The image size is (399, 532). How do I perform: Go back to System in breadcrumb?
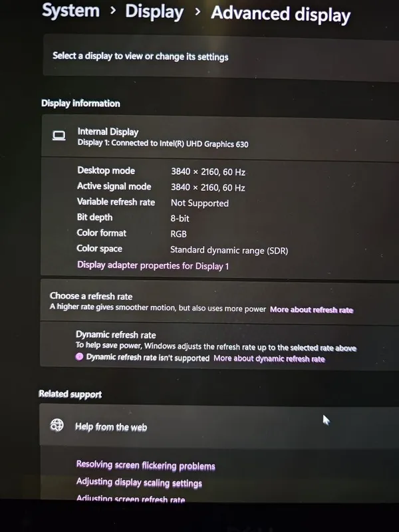pos(71,11)
